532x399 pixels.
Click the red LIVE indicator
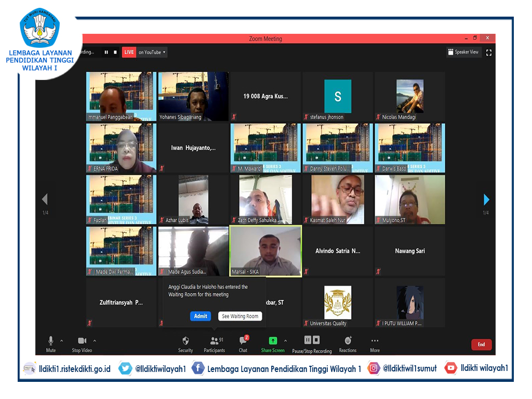click(x=129, y=52)
